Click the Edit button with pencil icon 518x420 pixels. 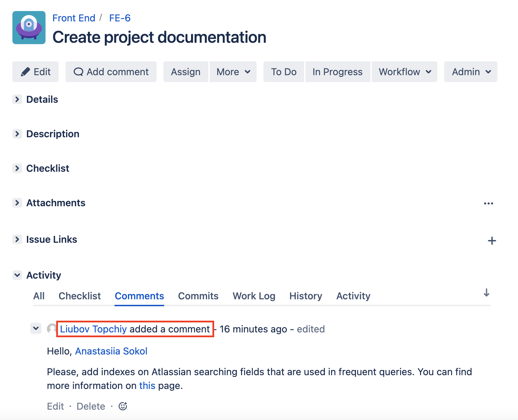point(36,72)
